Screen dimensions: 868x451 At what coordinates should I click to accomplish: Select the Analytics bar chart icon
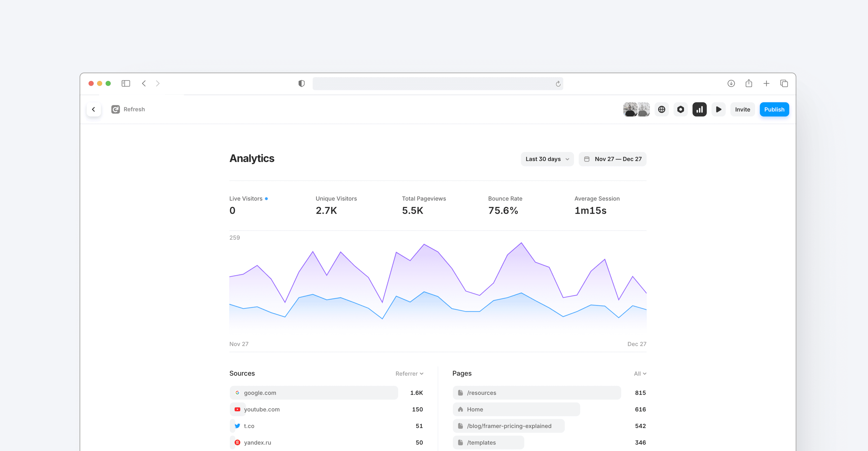pyautogui.click(x=700, y=109)
